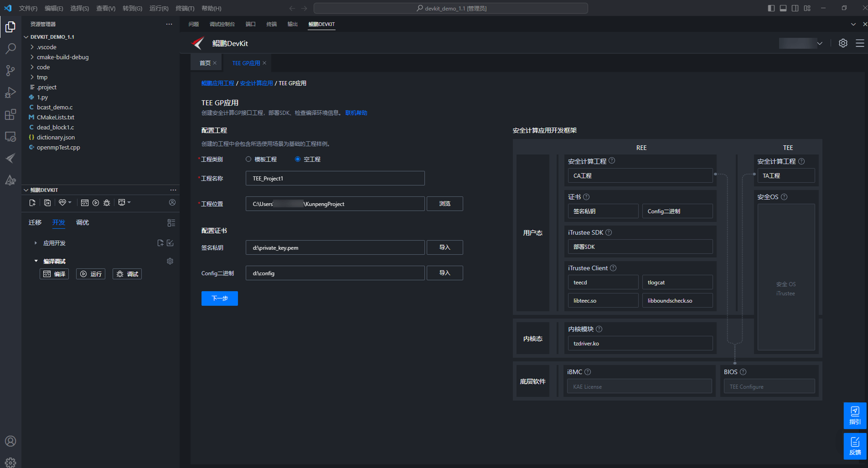Open dropdown arrow beside monitor icon
The height and width of the screenshot is (468, 868).
129,203
